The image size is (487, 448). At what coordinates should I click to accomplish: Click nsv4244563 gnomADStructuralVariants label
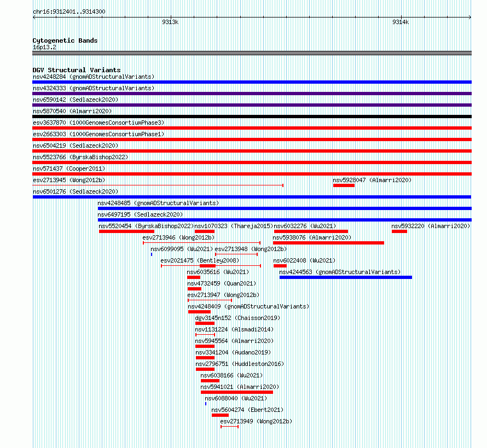(x=340, y=272)
